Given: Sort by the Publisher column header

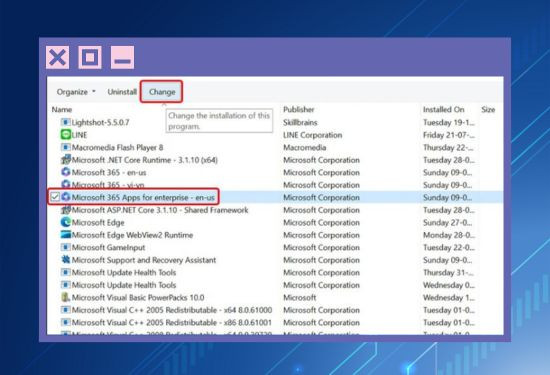Looking at the screenshot, I should click(x=299, y=109).
